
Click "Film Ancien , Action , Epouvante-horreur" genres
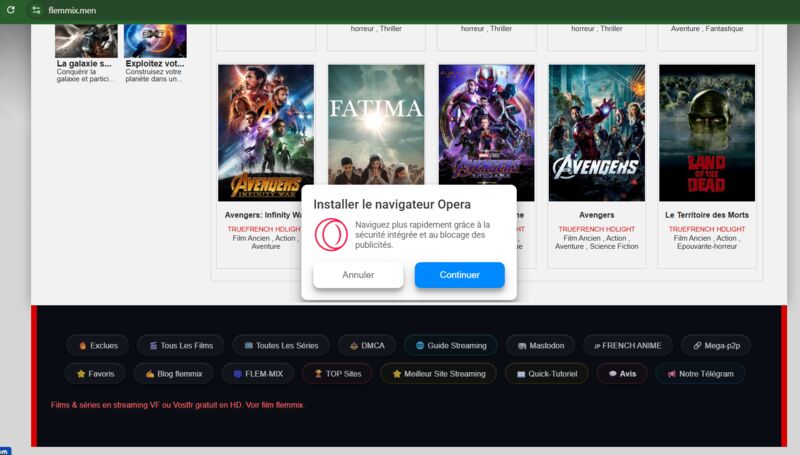tap(707, 242)
